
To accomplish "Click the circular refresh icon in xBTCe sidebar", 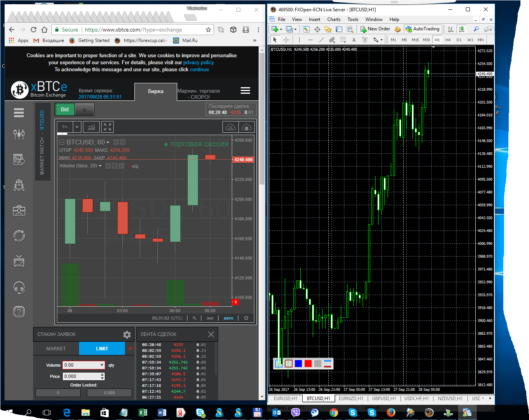I will [x=19, y=236].
